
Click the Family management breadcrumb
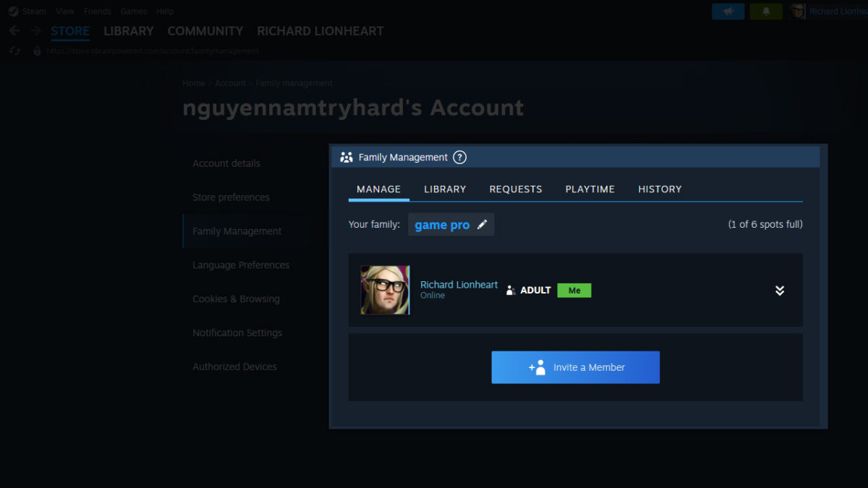click(x=294, y=83)
